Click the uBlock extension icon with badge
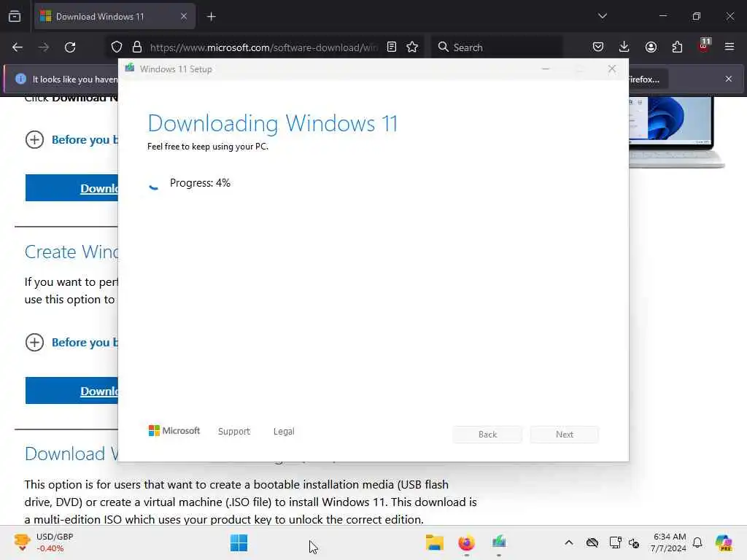 [704, 45]
